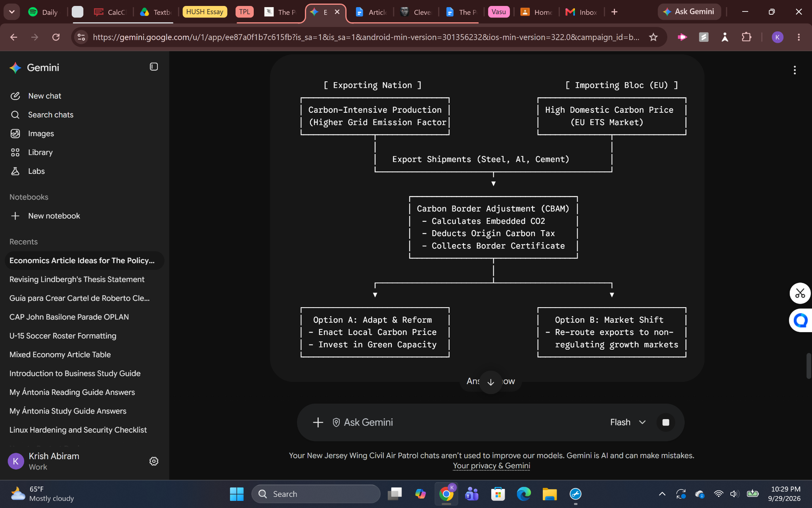Click the browser address bar URL
Viewport: 812px width, 508px height.
366,37
